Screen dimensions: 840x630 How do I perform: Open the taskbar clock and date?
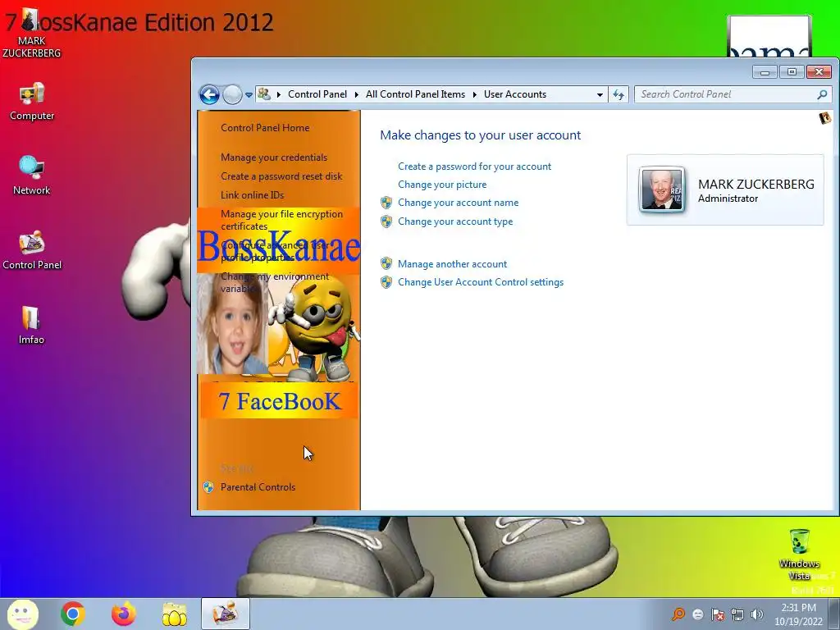click(x=798, y=614)
